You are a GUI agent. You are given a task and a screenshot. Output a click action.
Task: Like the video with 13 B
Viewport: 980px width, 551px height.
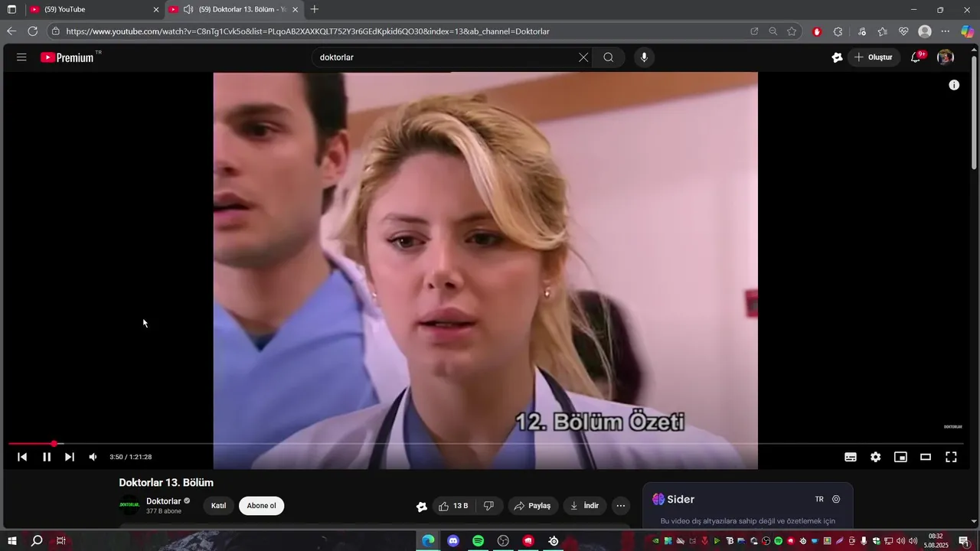(x=453, y=506)
